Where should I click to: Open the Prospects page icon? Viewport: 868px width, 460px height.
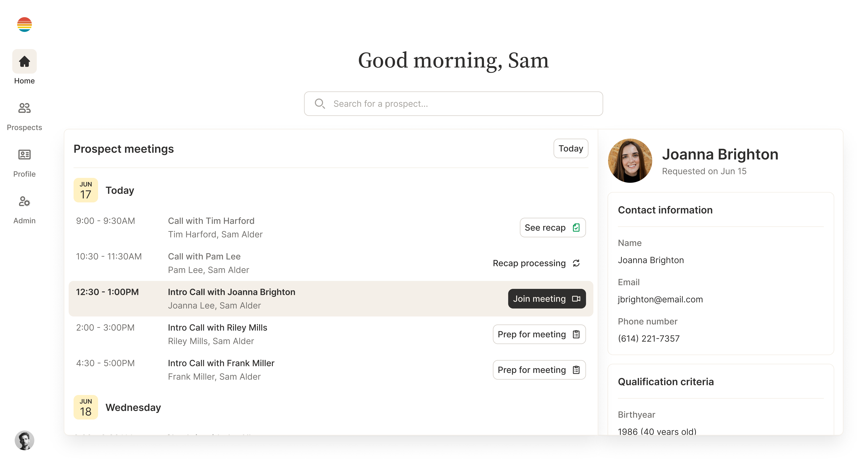24,108
